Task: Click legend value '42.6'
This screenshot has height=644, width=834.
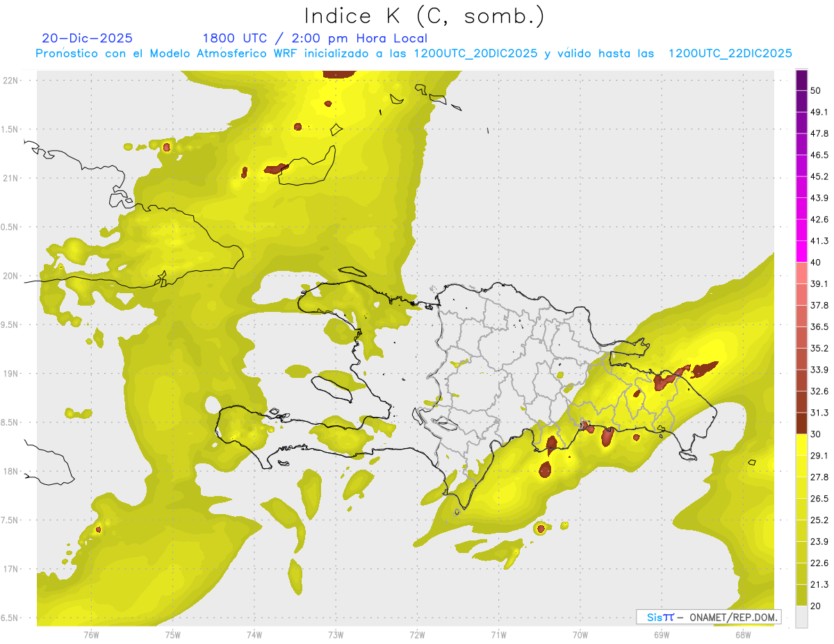Action: coord(819,220)
